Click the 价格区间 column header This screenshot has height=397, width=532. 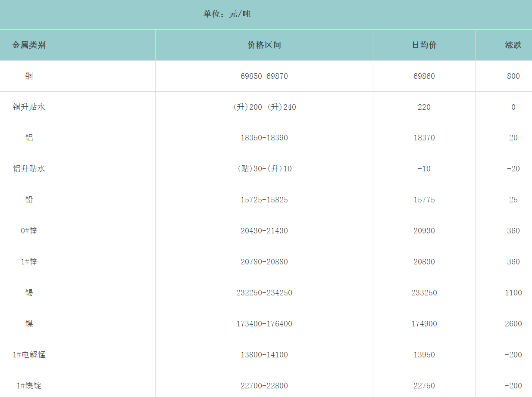(264, 45)
